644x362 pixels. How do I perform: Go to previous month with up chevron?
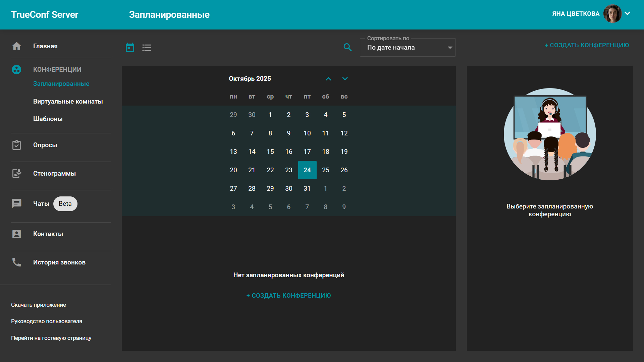328,79
